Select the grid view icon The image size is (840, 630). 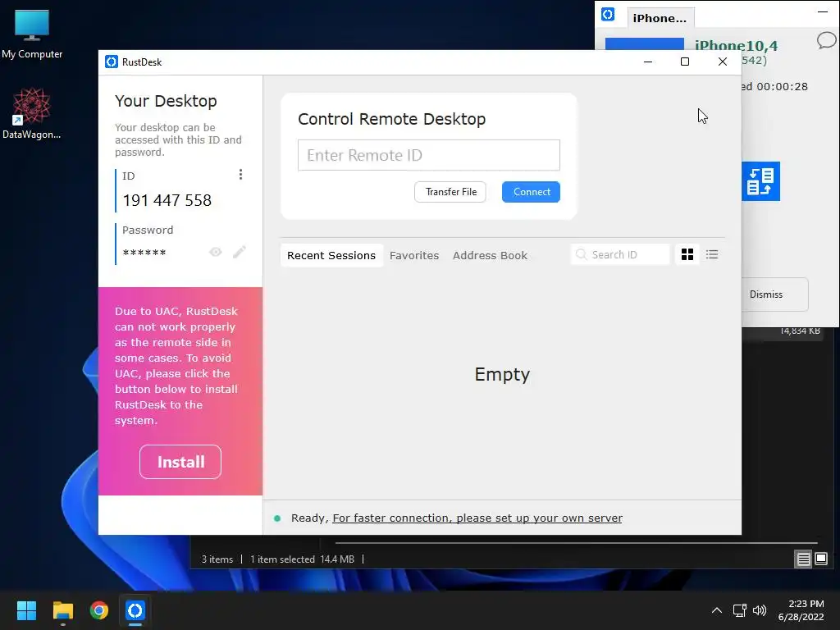(687, 254)
